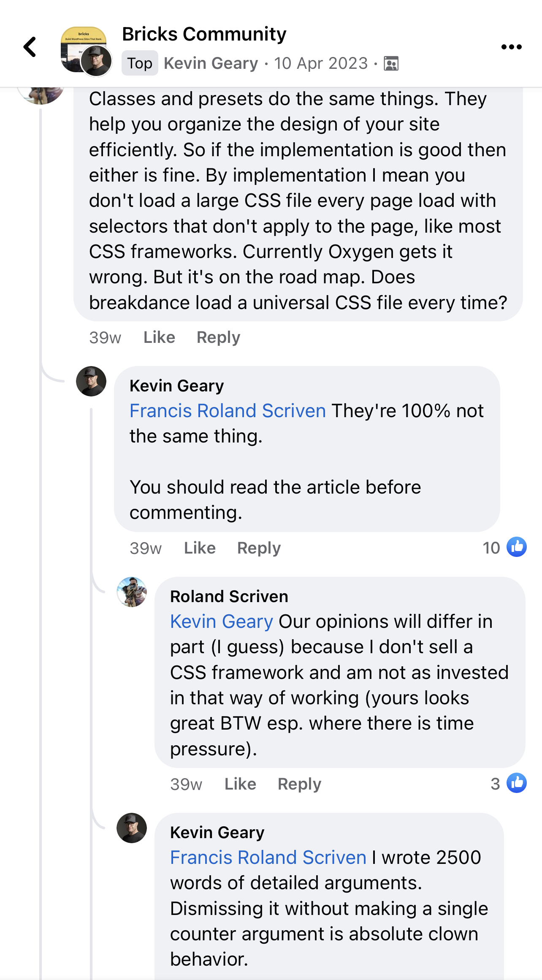Open the Top contributor badge
The image size is (542, 980).
click(140, 63)
